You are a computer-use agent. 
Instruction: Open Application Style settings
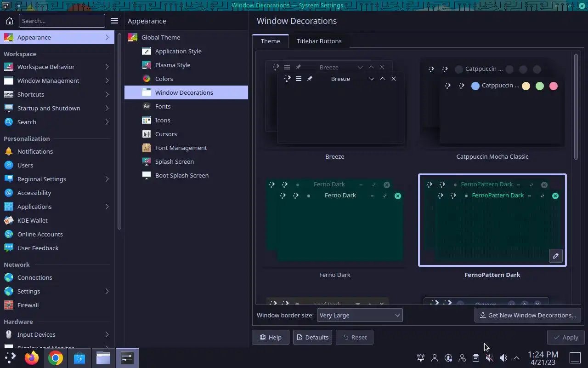coord(186,51)
